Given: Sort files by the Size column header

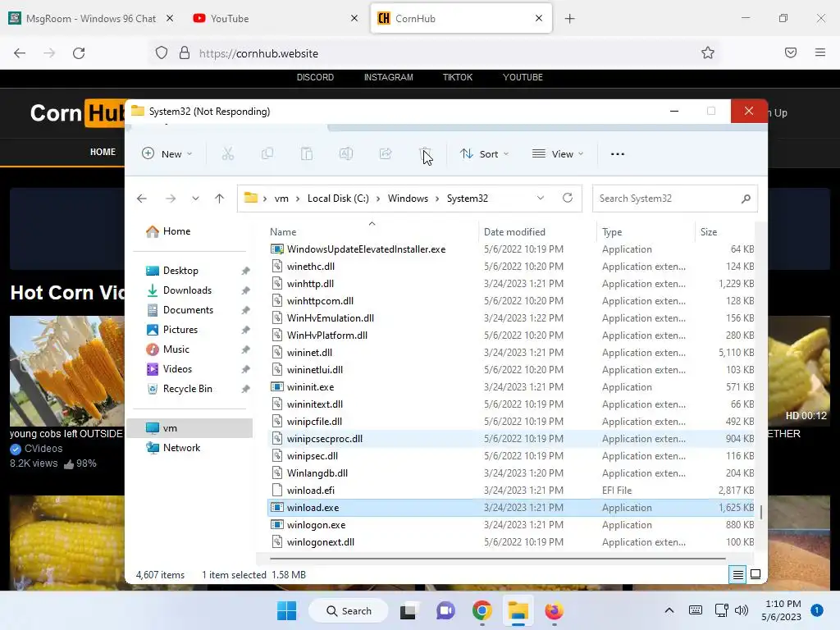Looking at the screenshot, I should tap(708, 232).
